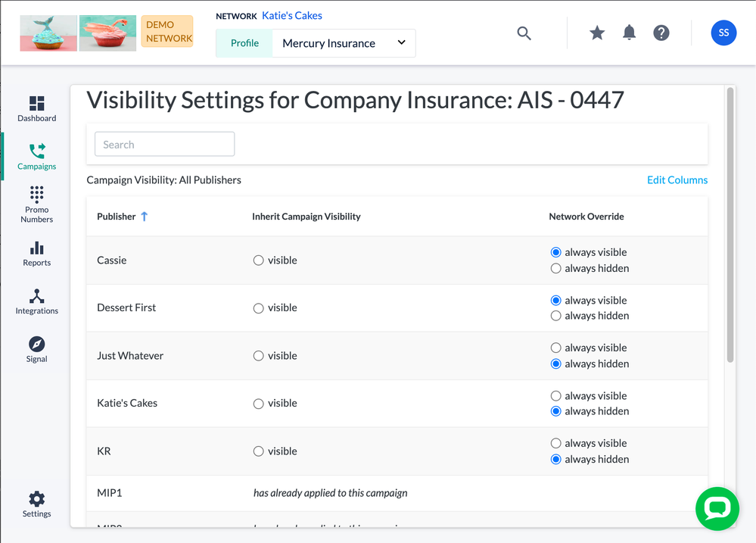Select always visible for Just Whatever
Viewport: 756px width, 543px height.
[556, 348]
